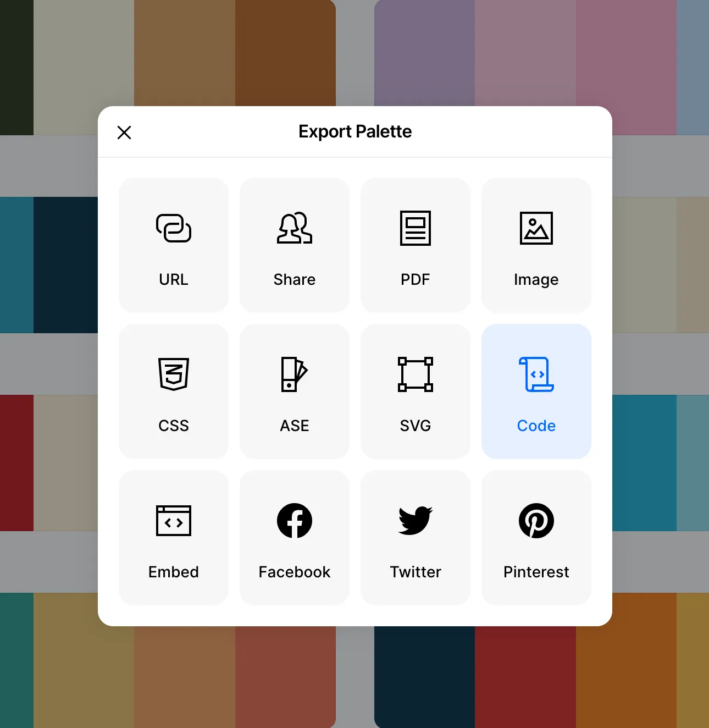Export the palette as PDF

415,245
